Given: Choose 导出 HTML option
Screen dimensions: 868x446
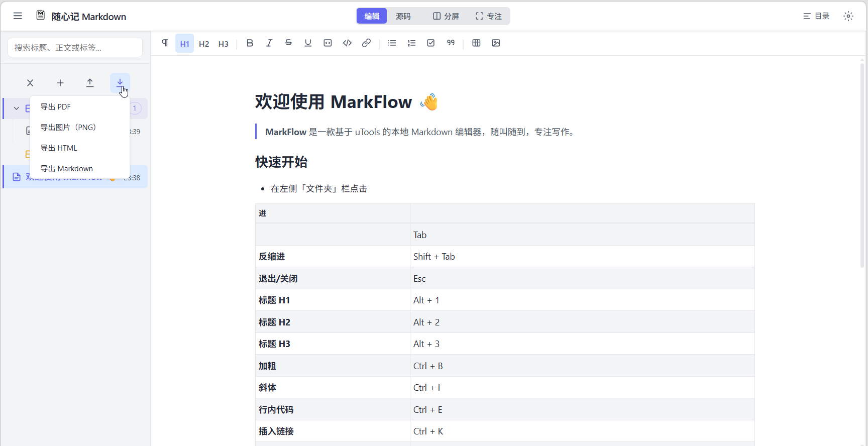Looking at the screenshot, I should (x=80, y=148).
